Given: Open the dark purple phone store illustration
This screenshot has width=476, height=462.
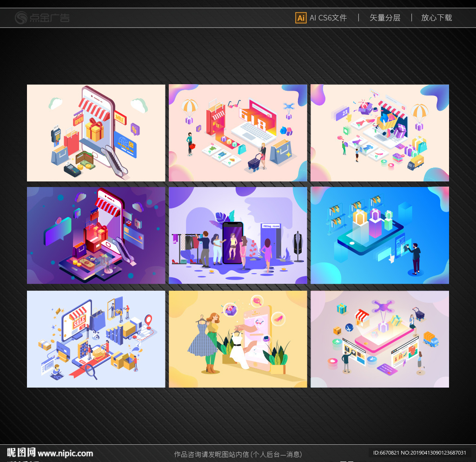Looking at the screenshot, I should click(x=96, y=235).
